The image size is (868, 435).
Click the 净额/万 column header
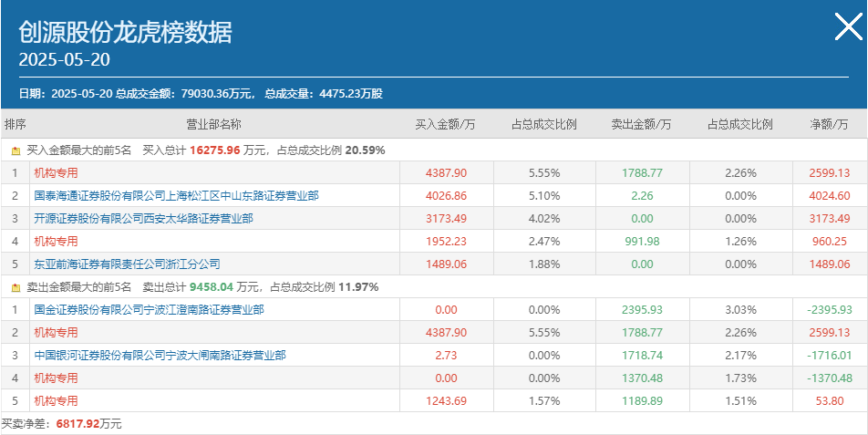click(x=829, y=125)
